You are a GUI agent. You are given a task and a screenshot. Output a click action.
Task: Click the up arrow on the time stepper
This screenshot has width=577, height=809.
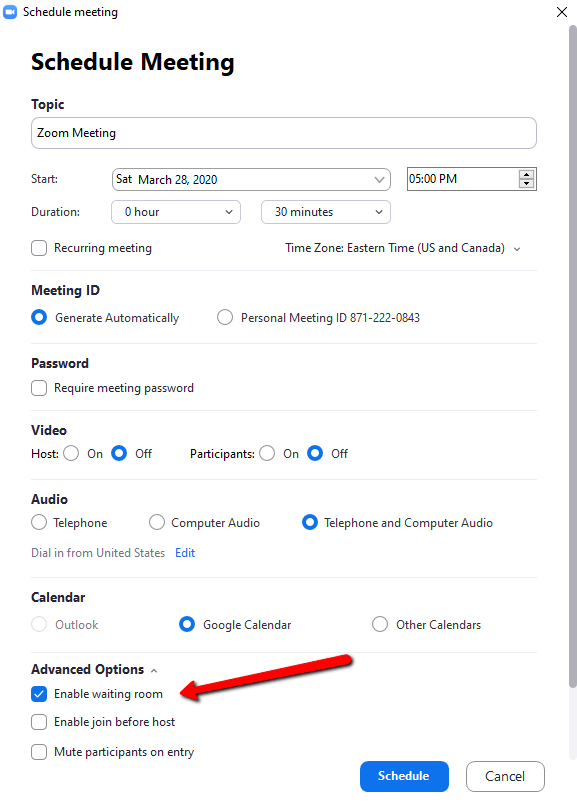[x=527, y=173]
